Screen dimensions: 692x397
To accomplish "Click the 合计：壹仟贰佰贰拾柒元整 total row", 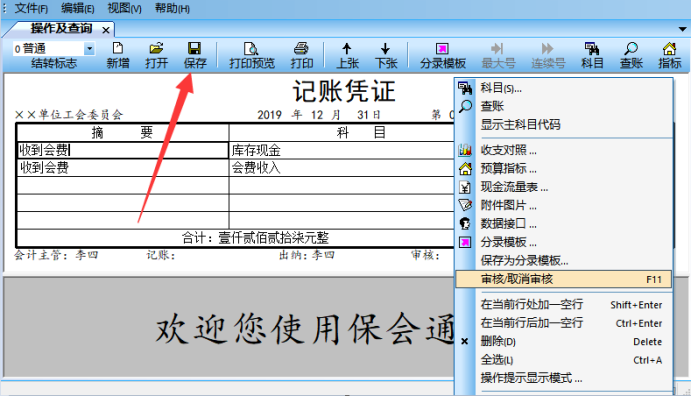I will (x=236, y=238).
